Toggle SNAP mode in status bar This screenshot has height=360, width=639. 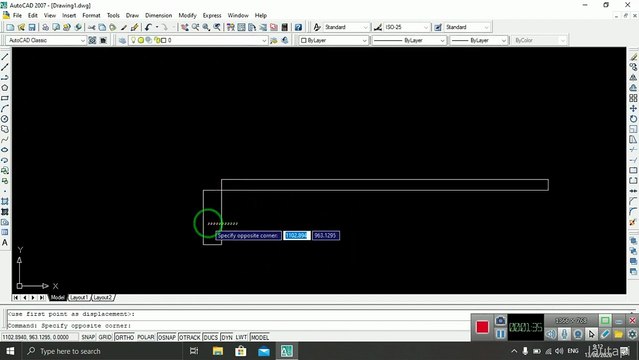(88, 337)
